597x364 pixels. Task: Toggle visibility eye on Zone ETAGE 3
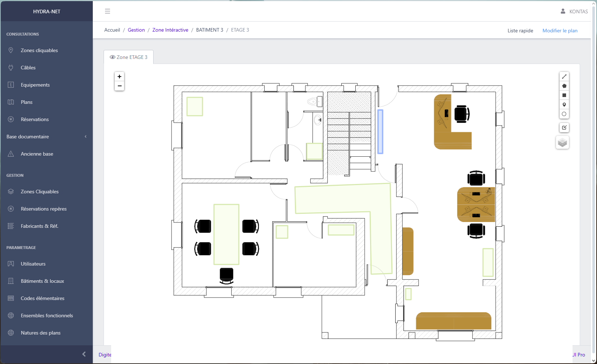113,57
